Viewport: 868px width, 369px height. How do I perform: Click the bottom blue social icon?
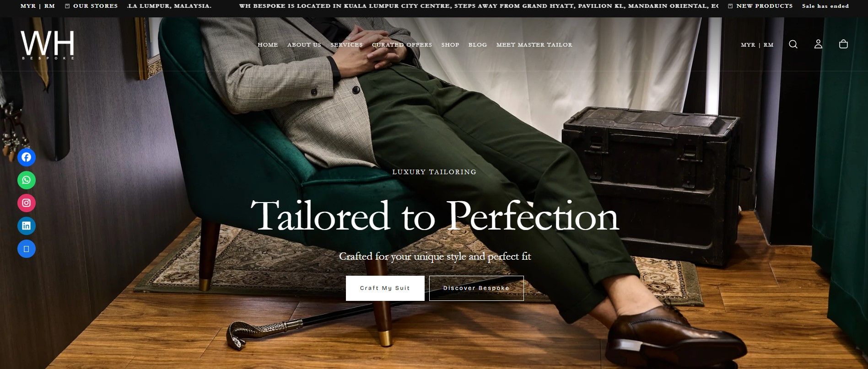pyautogui.click(x=27, y=249)
